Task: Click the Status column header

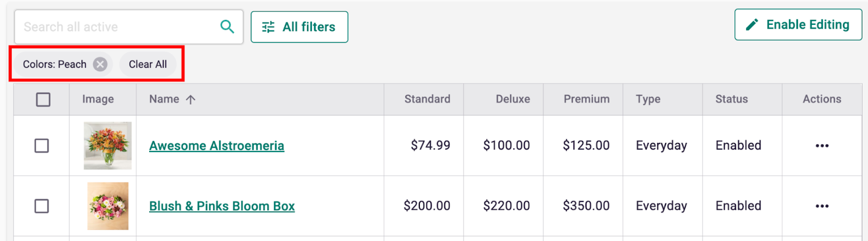Action: (x=731, y=99)
